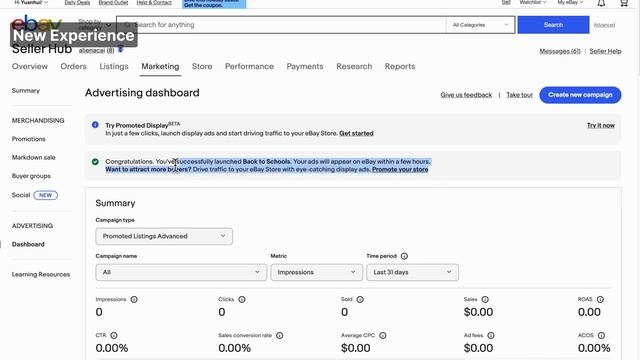Switch to the Store tab
The width and height of the screenshot is (640, 360).
202,67
